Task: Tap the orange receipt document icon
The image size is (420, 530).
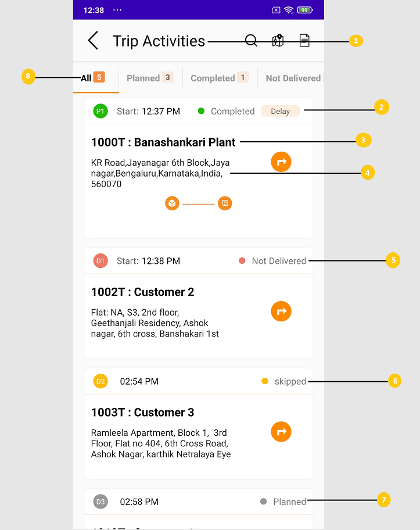Action: click(x=225, y=203)
